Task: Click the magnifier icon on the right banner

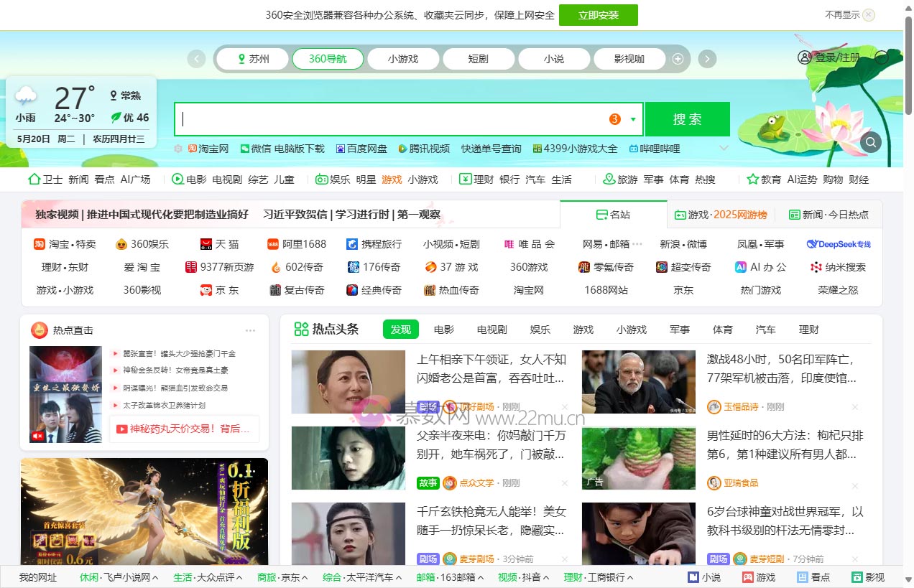Action: pyautogui.click(x=871, y=142)
